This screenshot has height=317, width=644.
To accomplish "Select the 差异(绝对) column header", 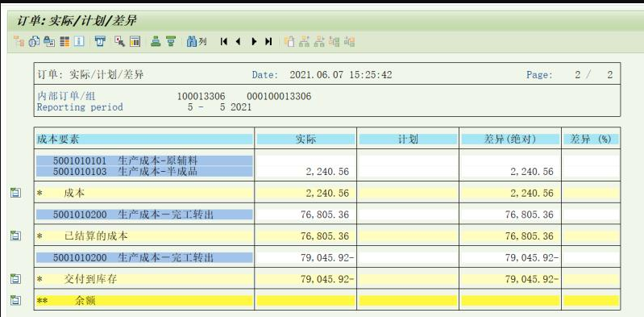I will click(x=510, y=139).
